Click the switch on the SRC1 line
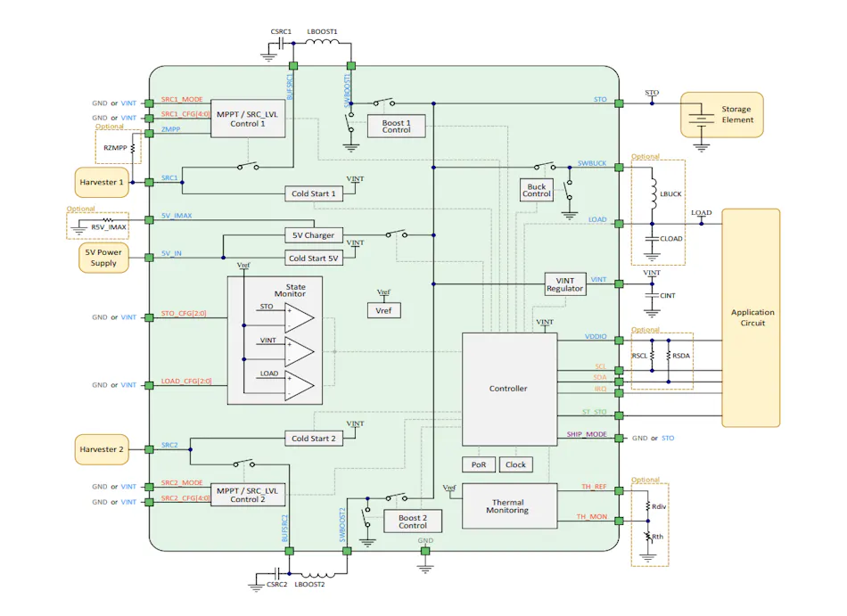 (248, 165)
